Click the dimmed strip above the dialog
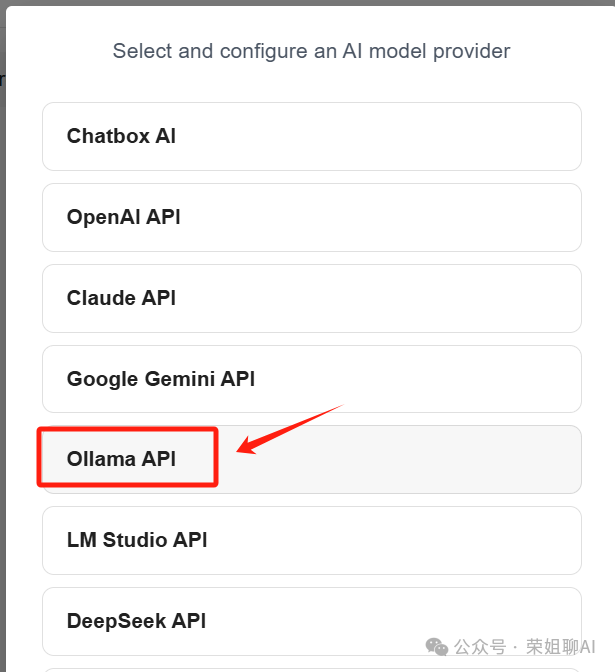 tap(307, 3)
